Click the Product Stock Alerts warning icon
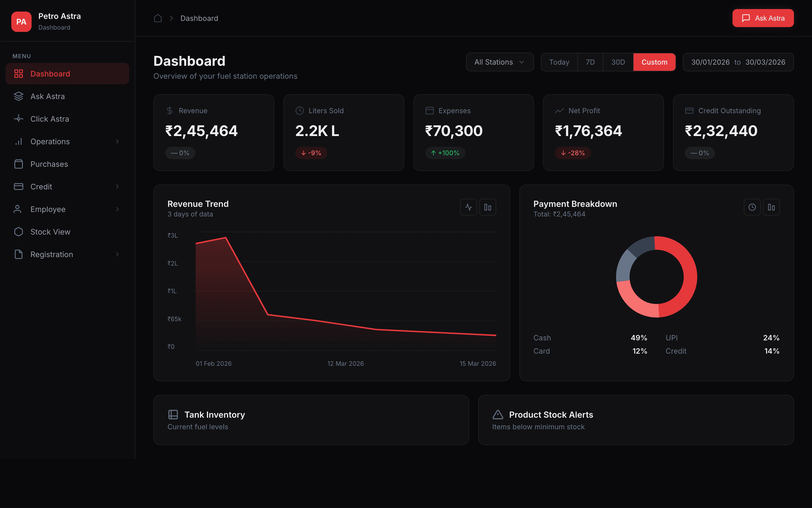The image size is (812, 508). [498, 415]
